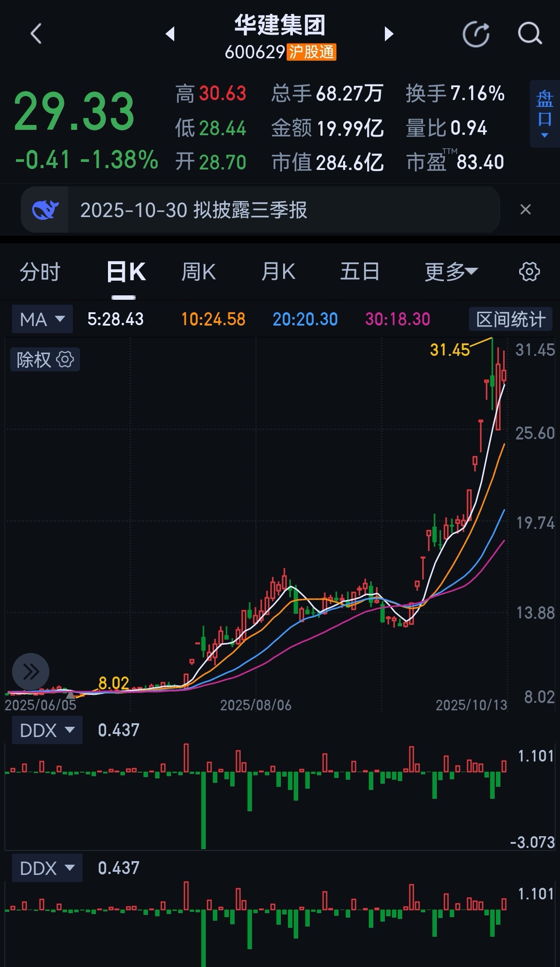This screenshot has height=967, width=560.
Task: Open 区间统计 range statistics
Action: pyautogui.click(x=511, y=319)
